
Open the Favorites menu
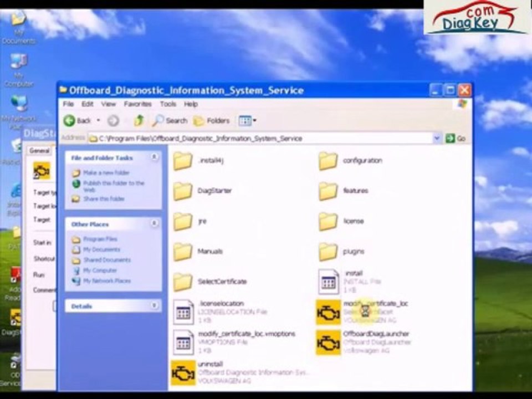(x=137, y=104)
